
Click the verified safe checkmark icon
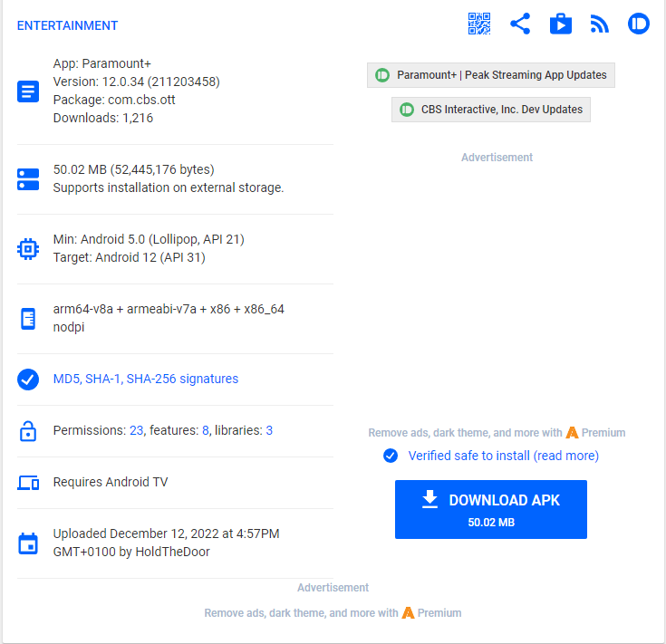pos(391,456)
